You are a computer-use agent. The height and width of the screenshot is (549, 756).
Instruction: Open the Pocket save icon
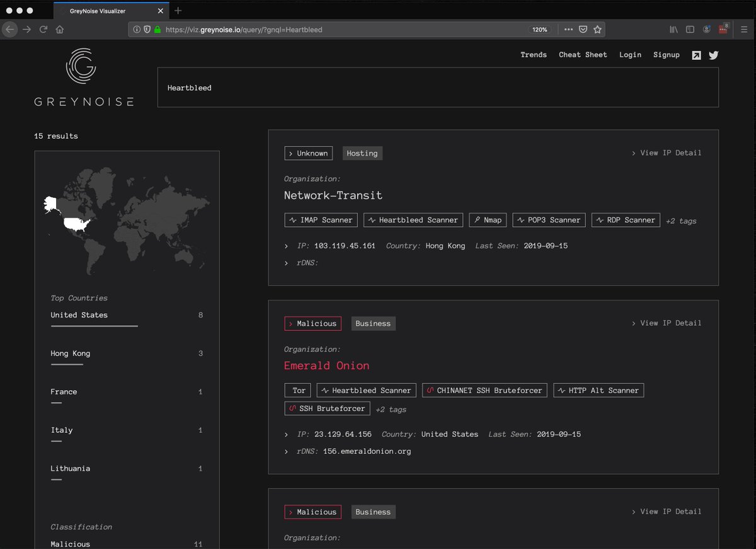(x=583, y=30)
